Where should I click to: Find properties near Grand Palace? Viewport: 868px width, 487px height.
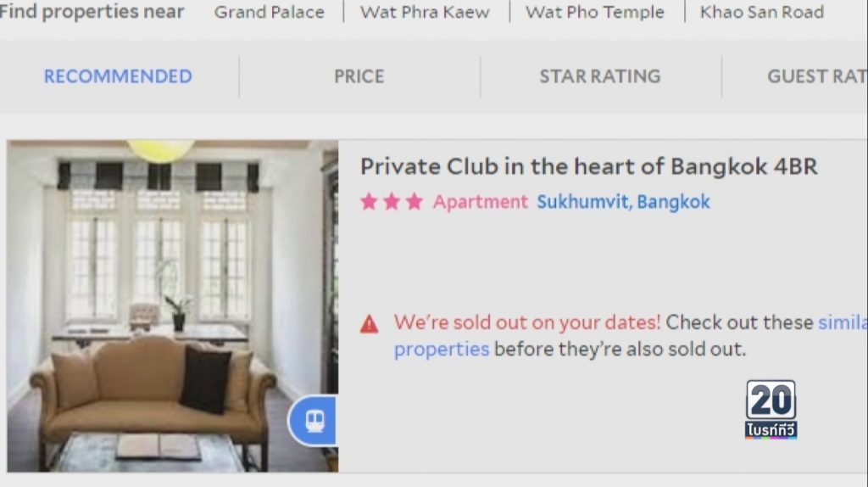269,12
